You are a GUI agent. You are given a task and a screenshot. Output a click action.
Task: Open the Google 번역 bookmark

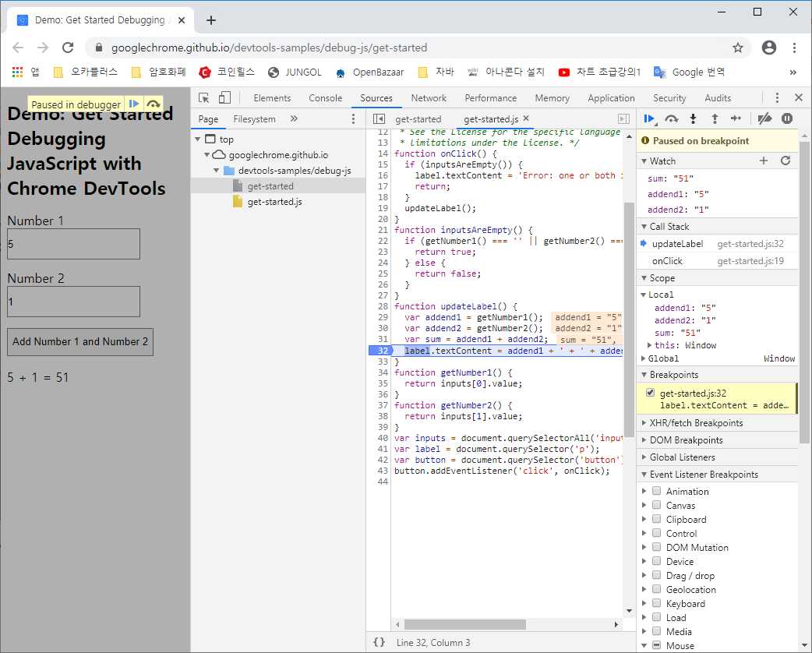click(x=690, y=72)
